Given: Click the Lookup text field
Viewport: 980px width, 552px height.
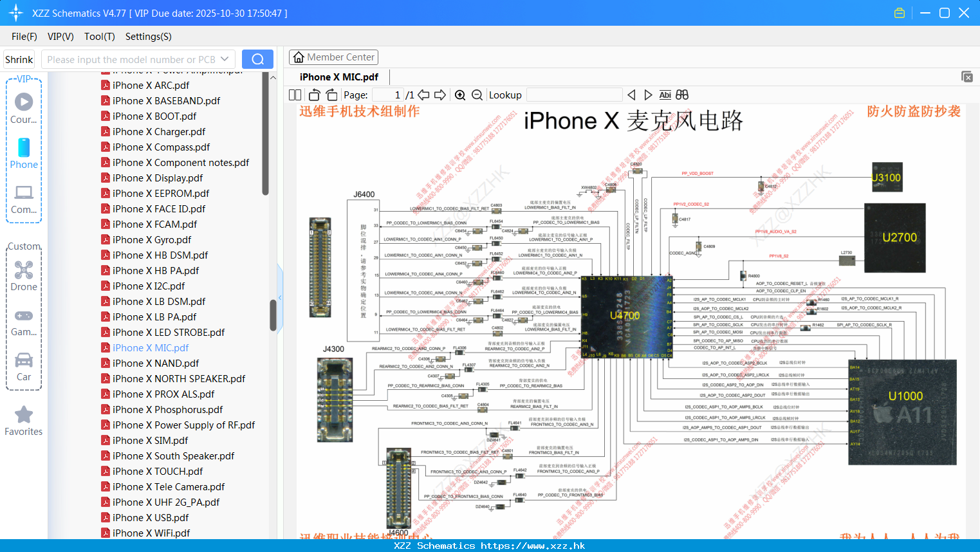Looking at the screenshot, I should pos(574,95).
